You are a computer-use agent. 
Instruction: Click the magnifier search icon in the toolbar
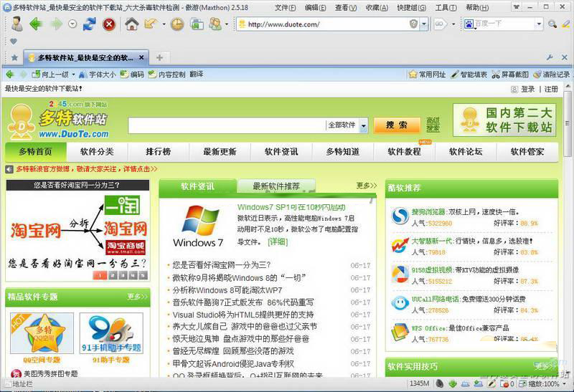552,24
